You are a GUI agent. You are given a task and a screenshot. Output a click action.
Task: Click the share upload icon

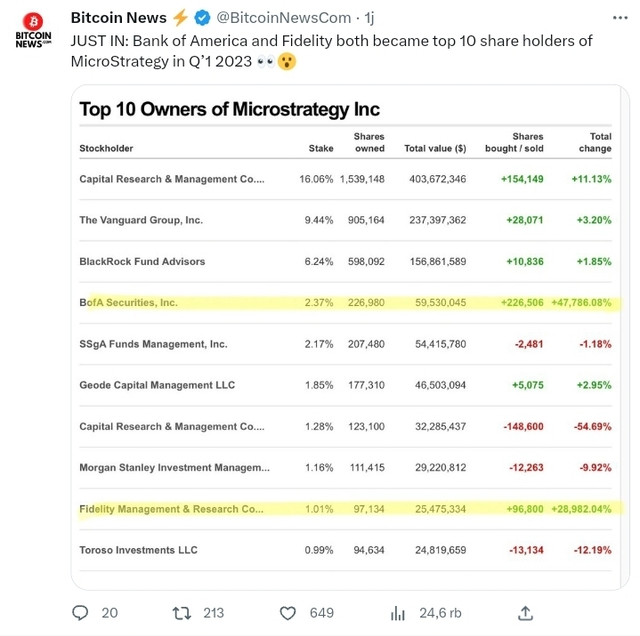click(525, 613)
